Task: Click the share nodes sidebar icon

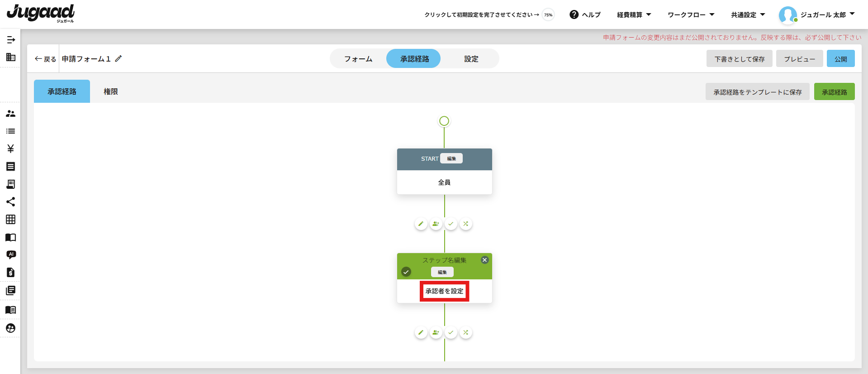Action: pyautogui.click(x=11, y=202)
